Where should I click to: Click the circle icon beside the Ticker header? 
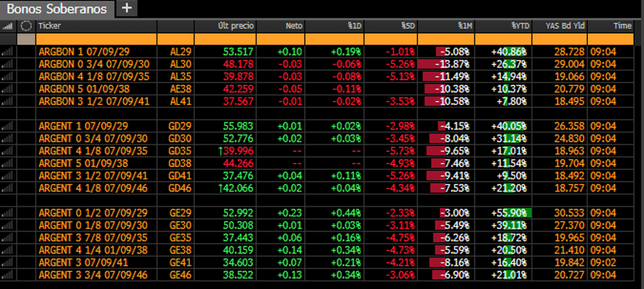pos(26,26)
